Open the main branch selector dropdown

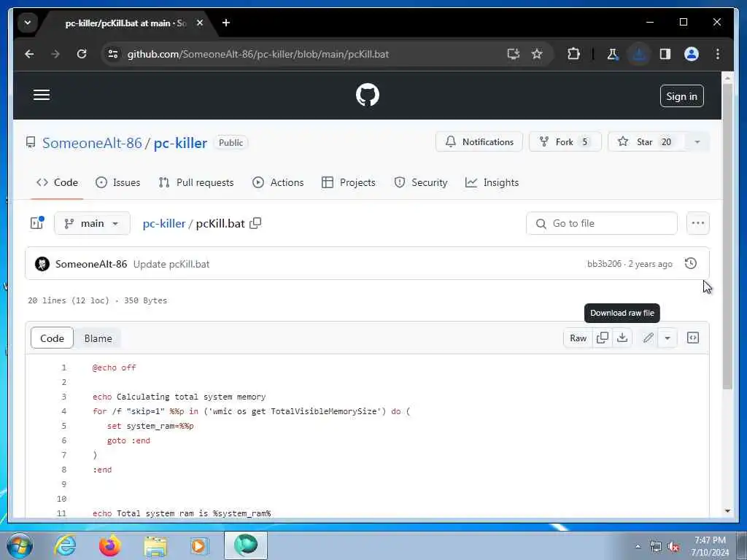point(92,223)
